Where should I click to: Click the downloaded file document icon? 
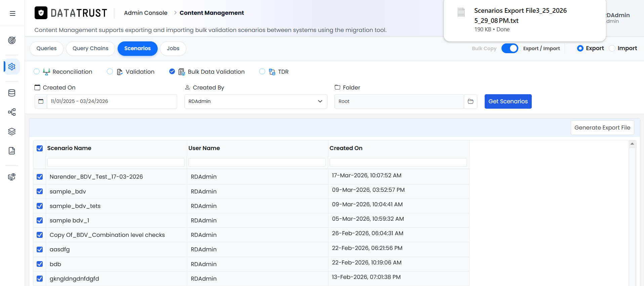[461, 12]
